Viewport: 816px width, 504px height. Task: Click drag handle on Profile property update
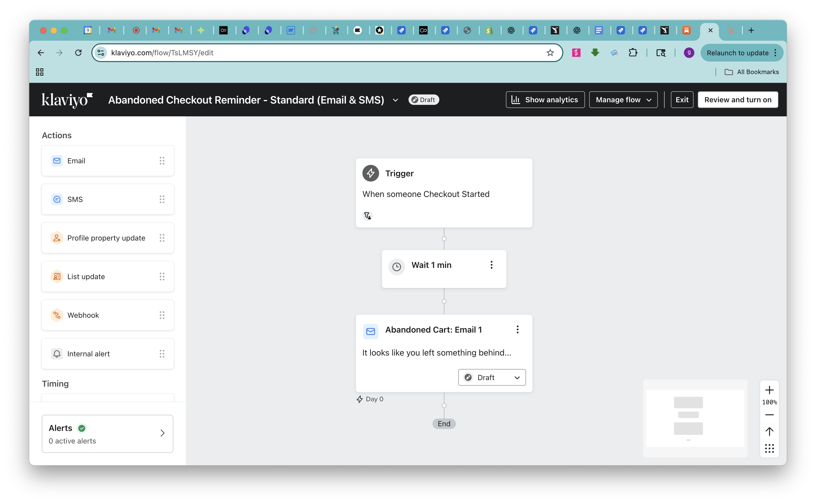162,238
